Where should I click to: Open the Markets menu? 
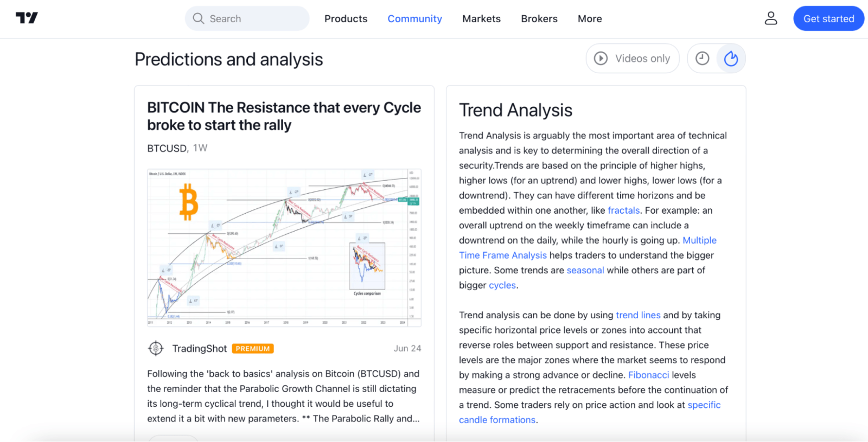tap(481, 18)
